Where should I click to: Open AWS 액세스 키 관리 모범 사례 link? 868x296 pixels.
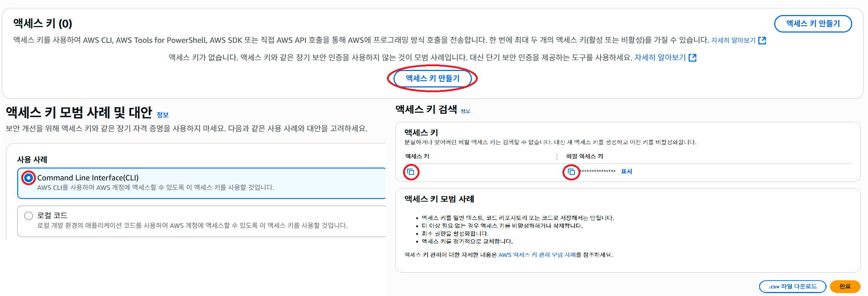pos(537,255)
